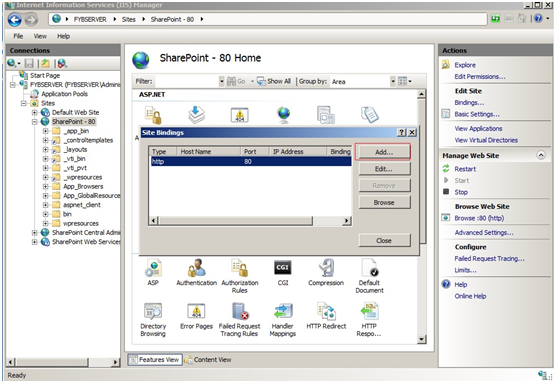
Task: Click Stop under Manage Web Site
Action: click(461, 192)
